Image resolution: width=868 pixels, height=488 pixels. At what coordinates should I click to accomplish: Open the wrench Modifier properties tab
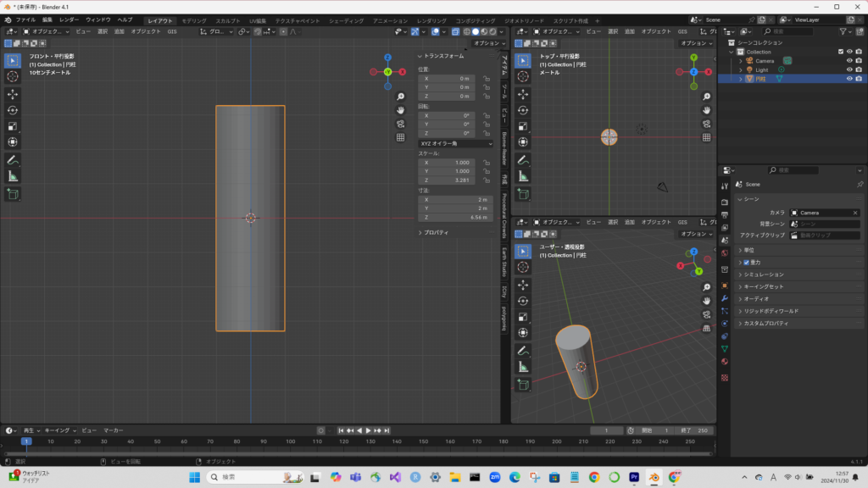(725, 299)
